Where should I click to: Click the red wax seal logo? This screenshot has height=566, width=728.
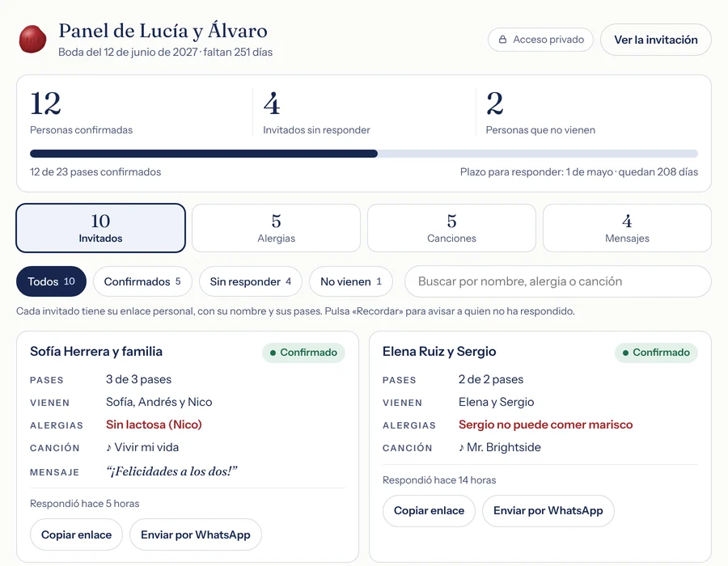[x=32, y=40]
